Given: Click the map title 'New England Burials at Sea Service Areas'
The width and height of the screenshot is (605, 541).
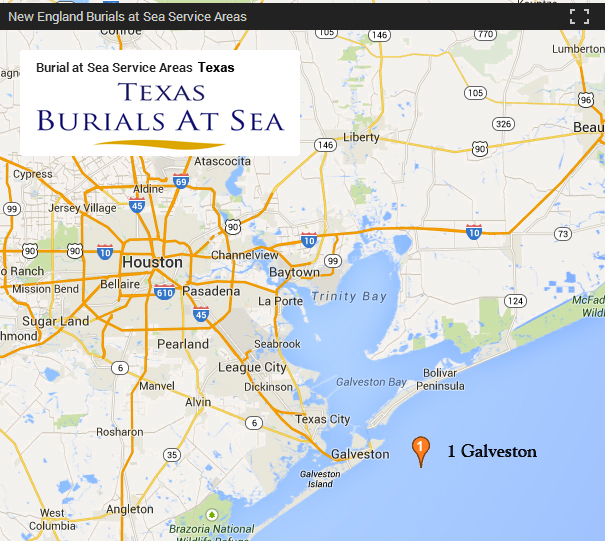Looking at the screenshot, I should pos(127,16).
